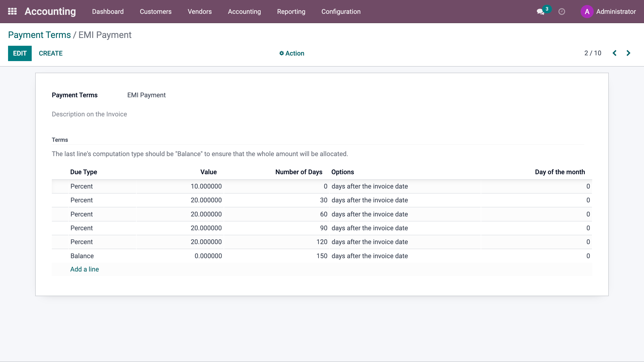Open the Reporting menu
This screenshot has width=644, height=362.
click(x=291, y=12)
